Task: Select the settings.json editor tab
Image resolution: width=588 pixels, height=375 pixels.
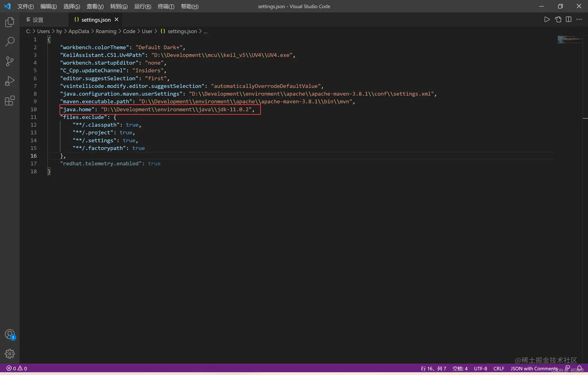Action: (x=96, y=20)
